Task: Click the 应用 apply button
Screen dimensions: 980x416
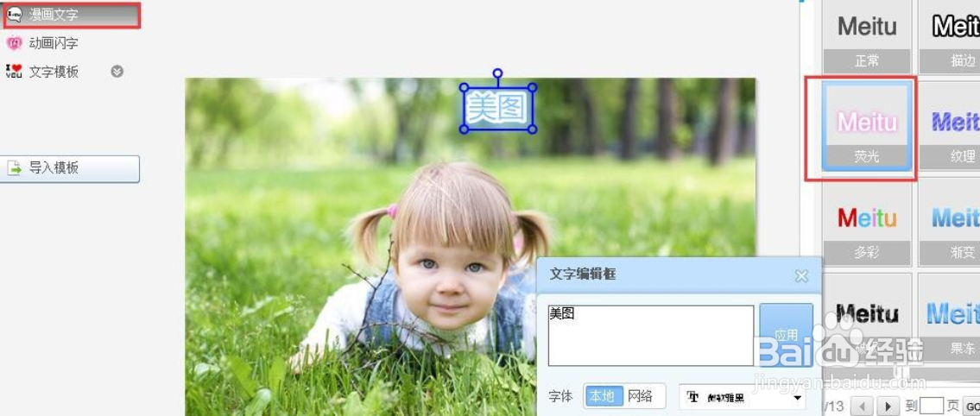Action: coord(787,336)
